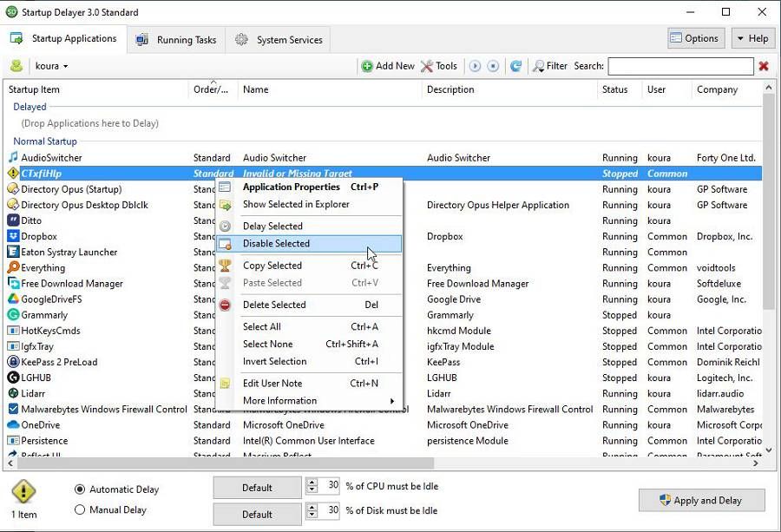This screenshot has height=532, width=781.
Task: Click the blue launch arrow icon
Action: point(476,65)
